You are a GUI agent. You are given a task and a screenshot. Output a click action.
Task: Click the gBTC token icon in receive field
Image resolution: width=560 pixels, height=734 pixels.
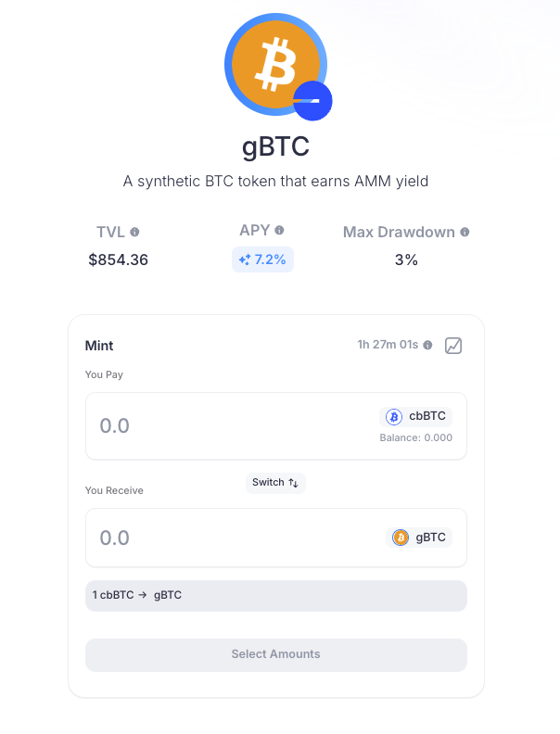click(401, 538)
